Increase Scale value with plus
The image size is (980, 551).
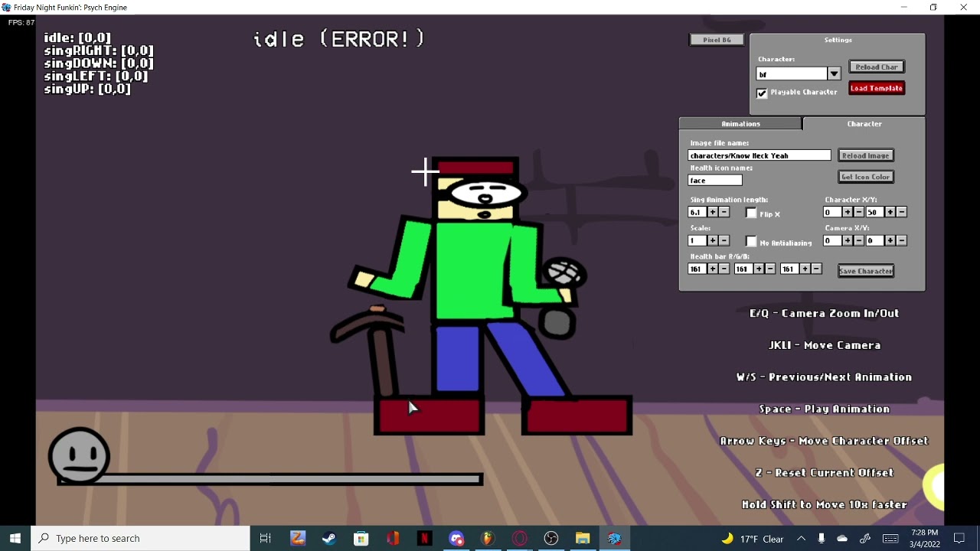[x=713, y=240]
